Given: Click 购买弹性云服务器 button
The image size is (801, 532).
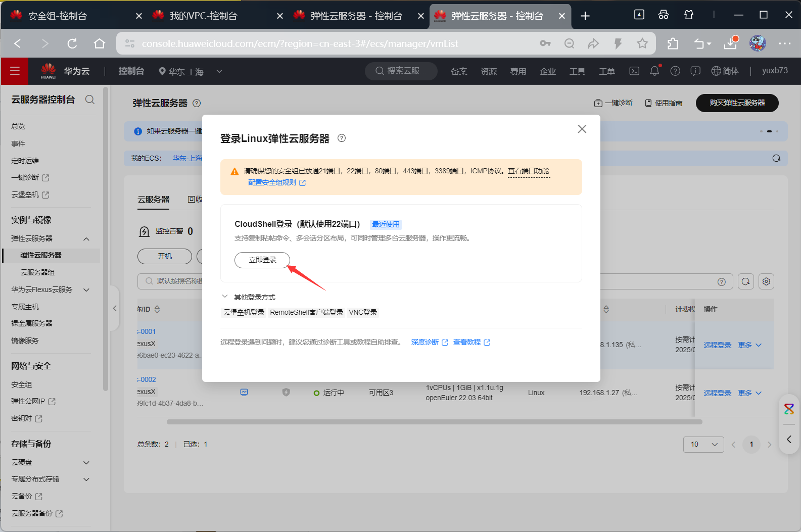Looking at the screenshot, I should pos(737,103).
